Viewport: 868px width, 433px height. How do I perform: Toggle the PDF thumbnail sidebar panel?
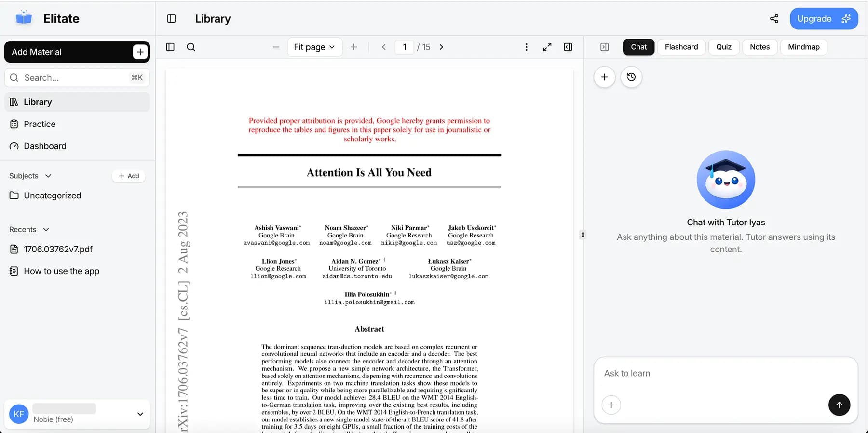tap(170, 47)
